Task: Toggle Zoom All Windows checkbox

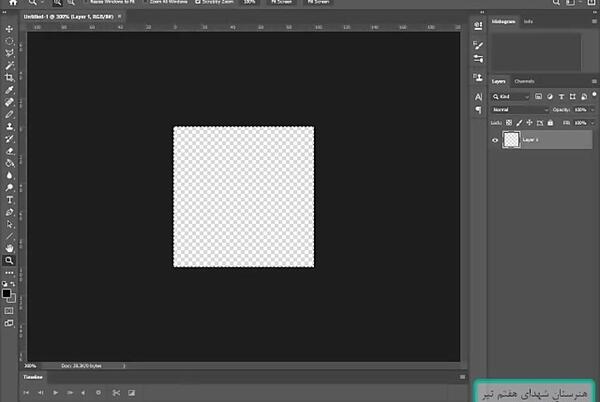Action: click(146, 2)
